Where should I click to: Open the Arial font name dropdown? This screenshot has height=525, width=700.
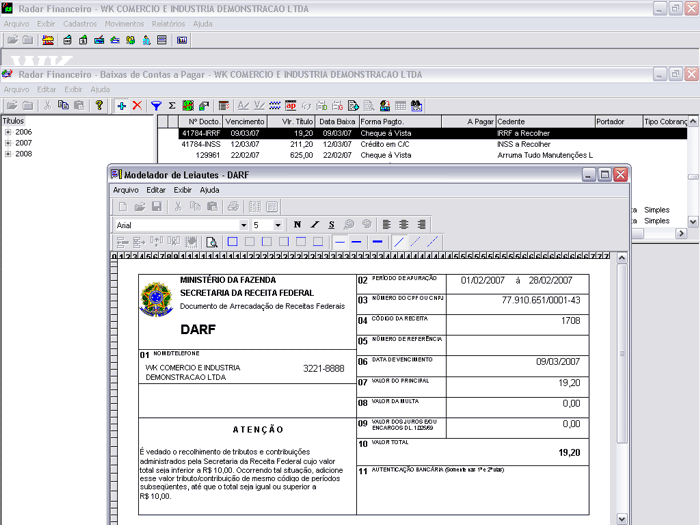click(242, 225)
